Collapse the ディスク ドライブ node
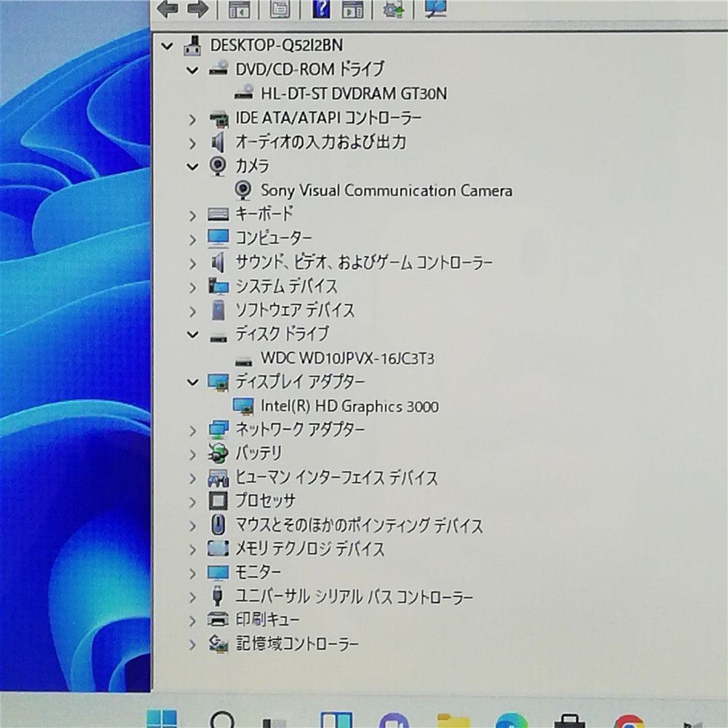Viewport: 728px width, 728px height. (x=192, y=335)
